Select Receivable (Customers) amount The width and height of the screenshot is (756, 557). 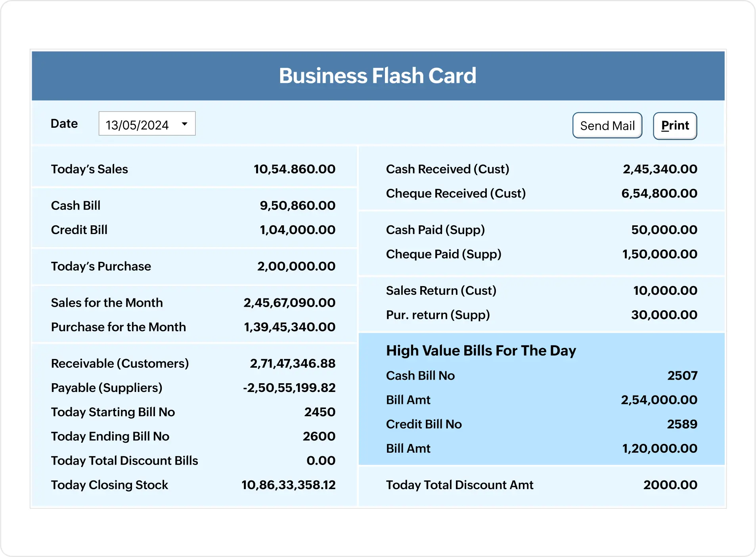293,363
